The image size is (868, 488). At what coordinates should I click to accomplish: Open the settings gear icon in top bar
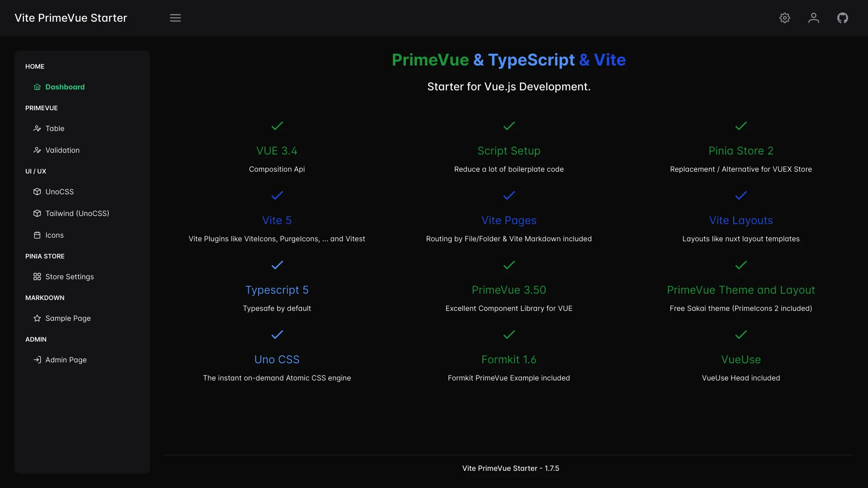[785, 18]
